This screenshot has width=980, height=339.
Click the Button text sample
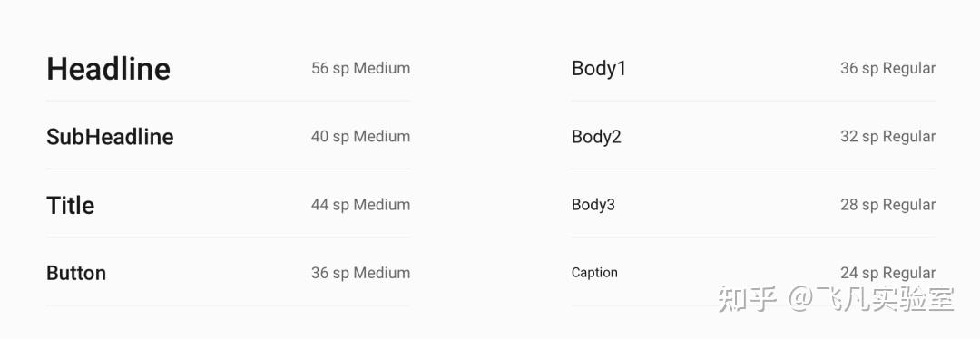76,273
